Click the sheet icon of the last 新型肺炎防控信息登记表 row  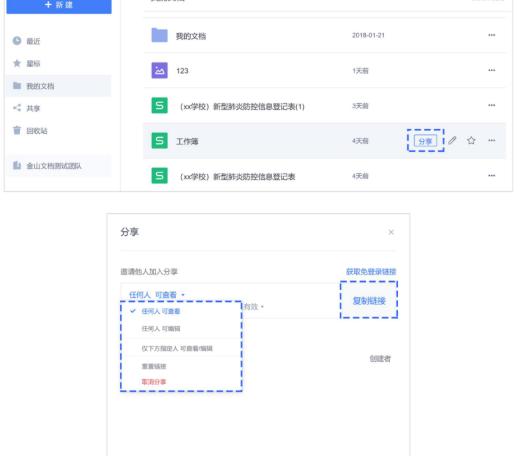click(x=160, y=175)
